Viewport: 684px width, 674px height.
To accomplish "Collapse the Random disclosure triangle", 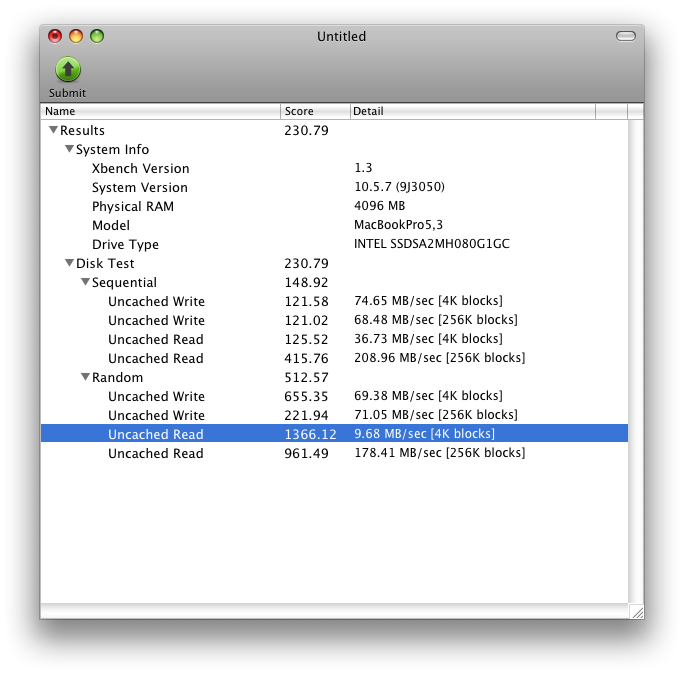I will [x=85, y=377].
